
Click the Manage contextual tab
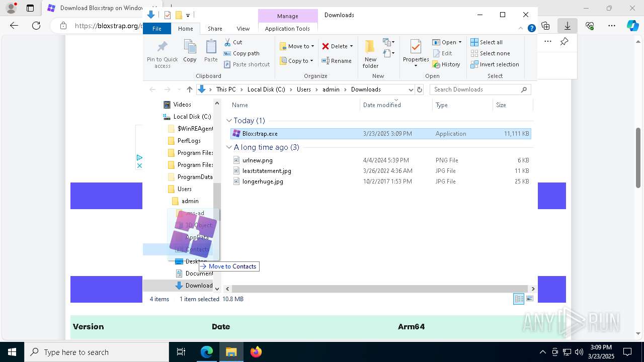pyautogui.click(x=288, y=16)
